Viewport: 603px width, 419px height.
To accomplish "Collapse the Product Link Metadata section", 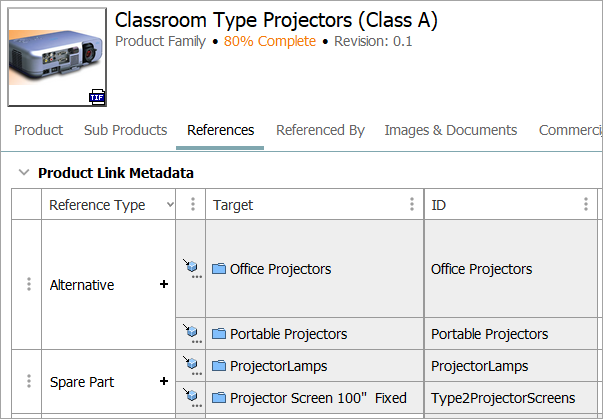I will 24,173.
